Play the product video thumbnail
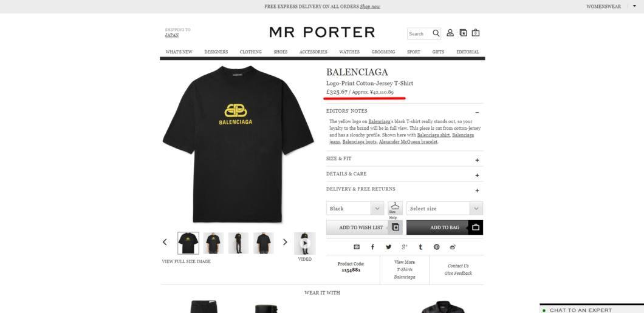Viewport: 644px width, 313px height. (305, 243)
